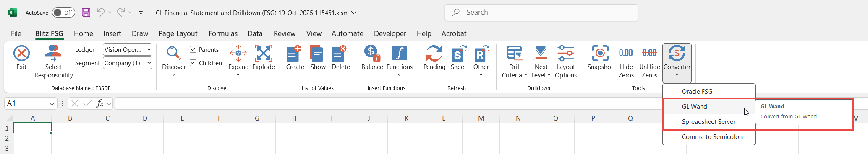
Task: Open Customize Quick Access Toolbar dropdown
Action: (141, 13)
